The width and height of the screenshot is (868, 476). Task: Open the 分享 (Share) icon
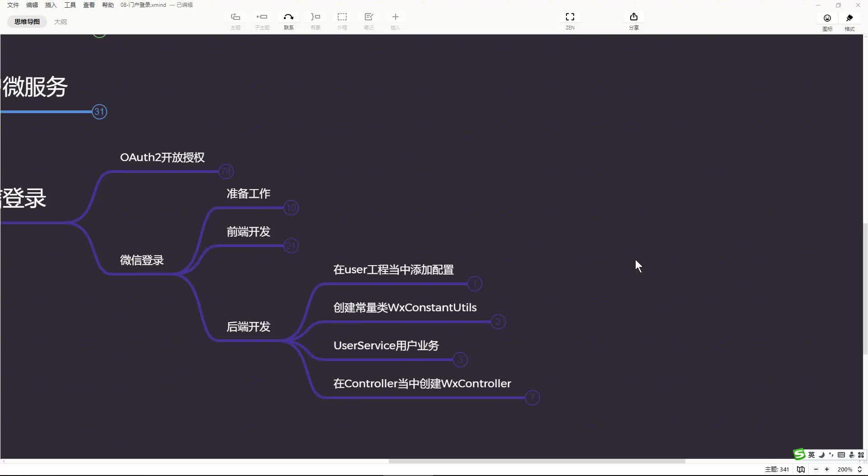tap(634, 17)
